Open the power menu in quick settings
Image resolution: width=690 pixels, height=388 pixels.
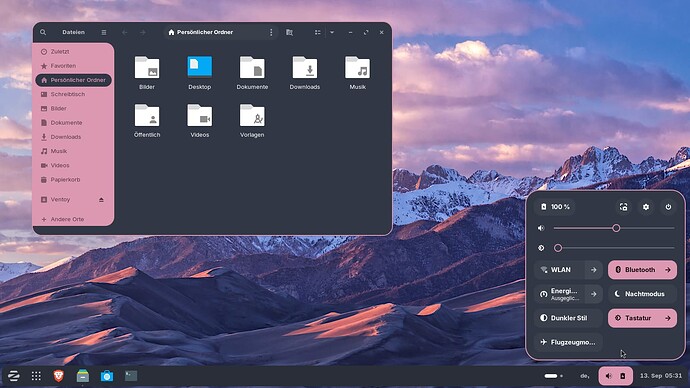(668, 207)
